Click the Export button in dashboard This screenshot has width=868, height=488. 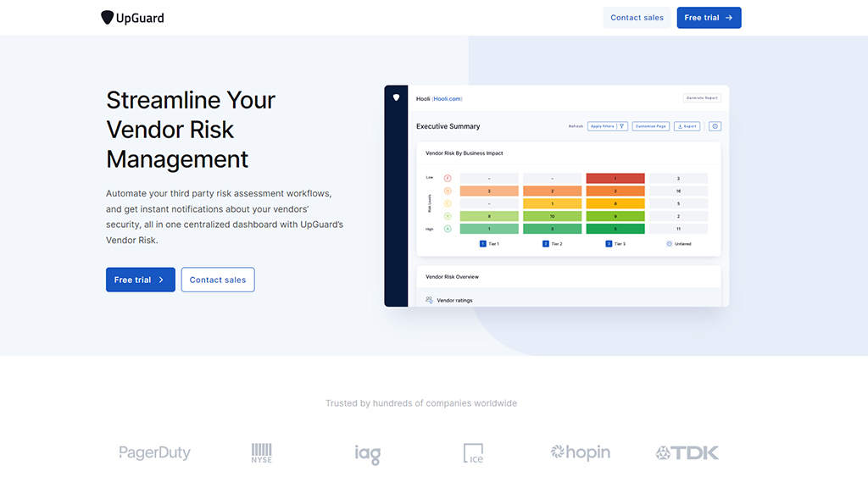coord(687,126)
